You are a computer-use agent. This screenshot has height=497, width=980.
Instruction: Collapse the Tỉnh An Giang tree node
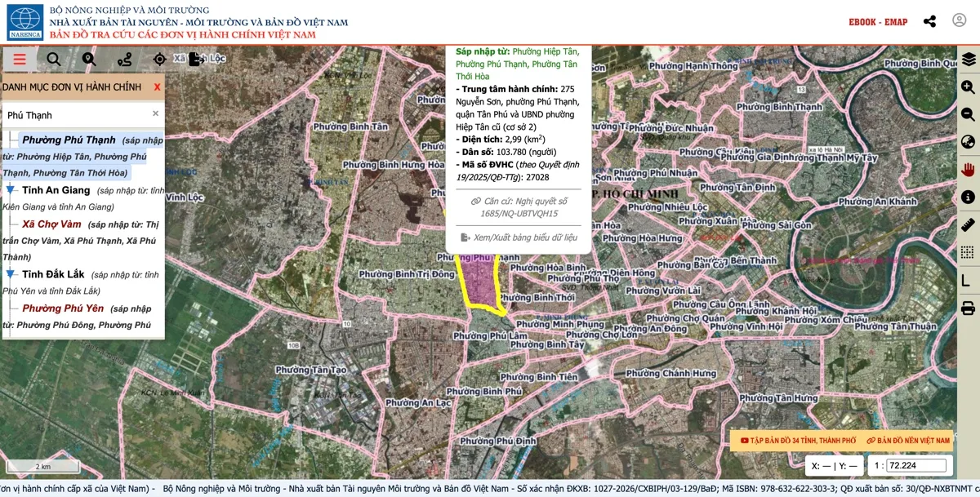pos(11,190)
